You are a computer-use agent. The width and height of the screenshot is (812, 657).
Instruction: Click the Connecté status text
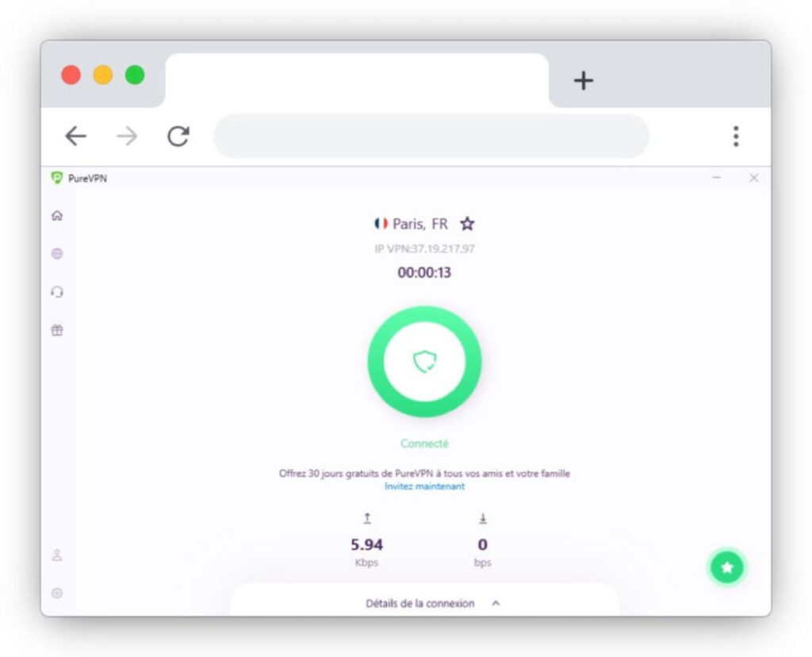(x=425, y=444)
